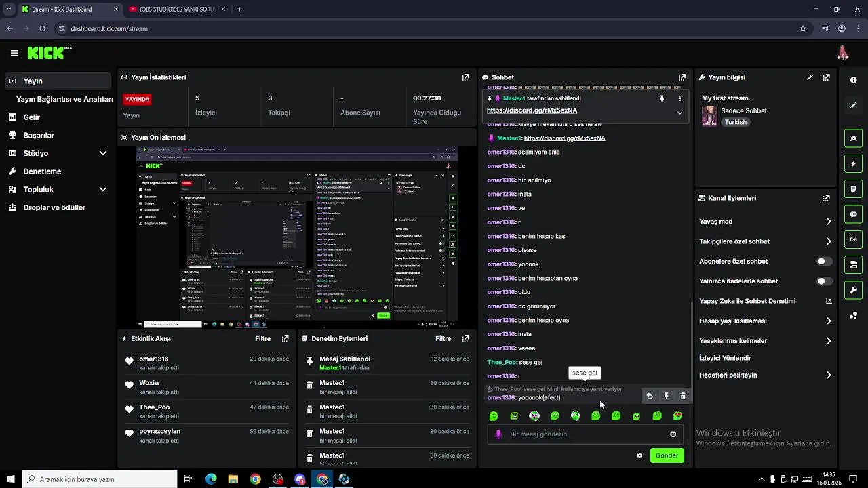This screenshot has height=488, width=868.
Task: Open Hedefleri belirleyin options arrow
Action: [829, 375]
